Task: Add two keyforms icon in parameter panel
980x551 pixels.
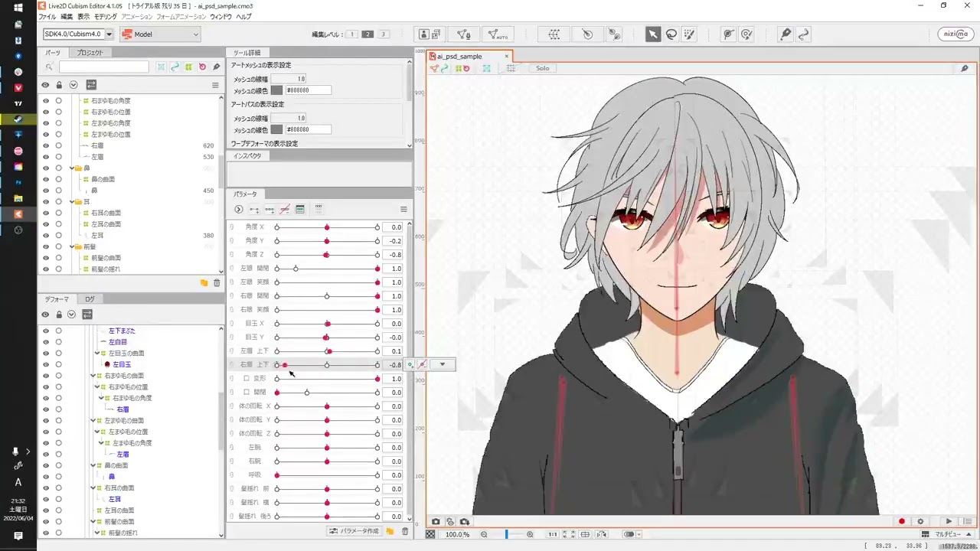Action: [x=254, y=209]
